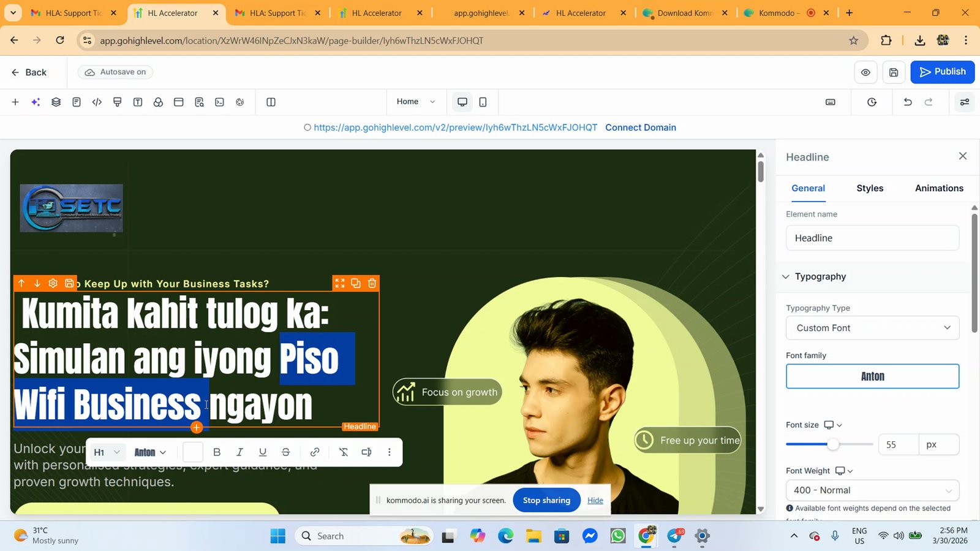The width and height of the screenshot is (980, 551).
Task: Click the Publish button
Action: tap(943, 72)
